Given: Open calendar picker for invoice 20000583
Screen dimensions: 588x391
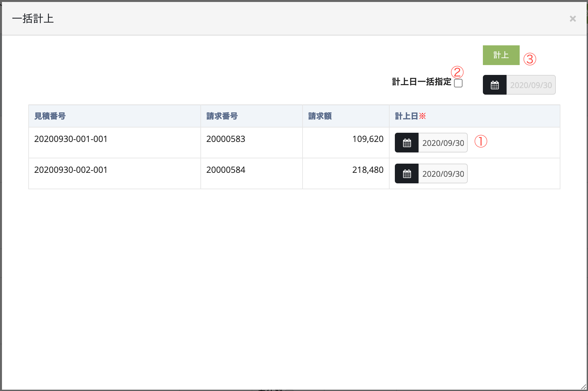Looking at the screenshot, I should 407,143.
